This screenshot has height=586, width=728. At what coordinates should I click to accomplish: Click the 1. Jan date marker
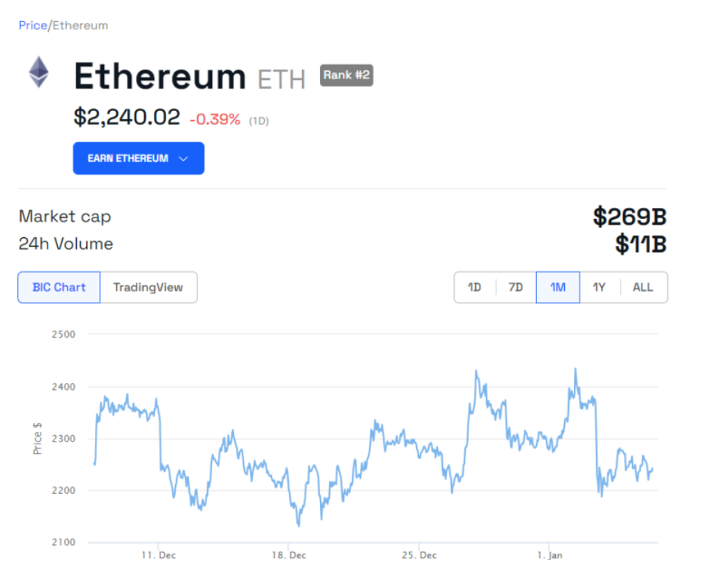[x=549, y=555]
